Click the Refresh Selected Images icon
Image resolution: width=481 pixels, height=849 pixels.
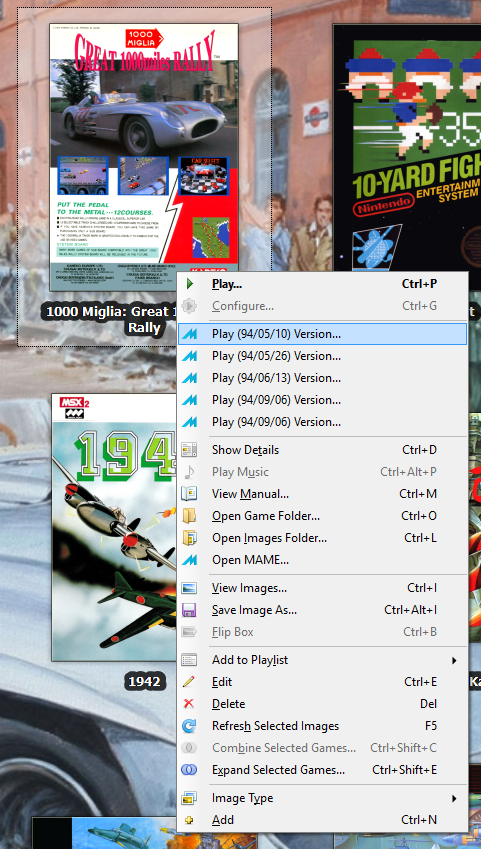189,726
